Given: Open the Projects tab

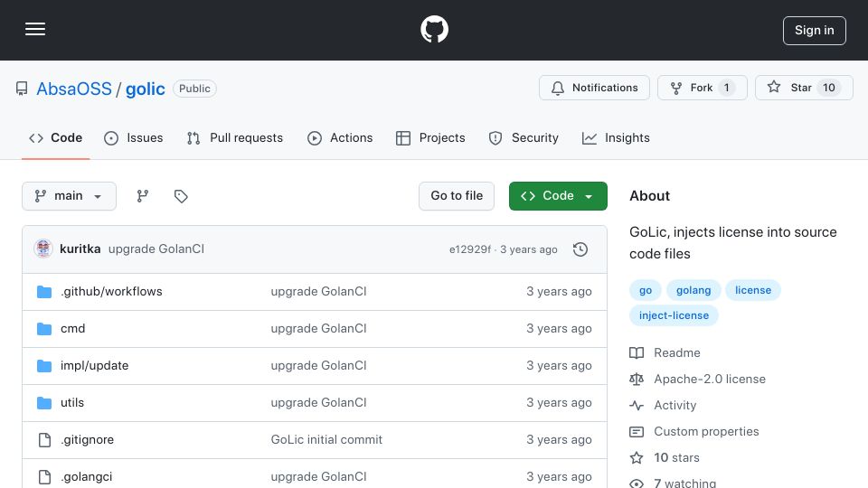Looking at the screenshot, I should tap(430, 137).
